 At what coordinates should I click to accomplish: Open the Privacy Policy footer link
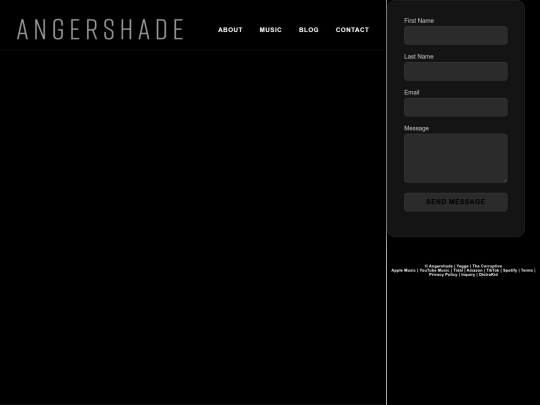coord(443,275)
